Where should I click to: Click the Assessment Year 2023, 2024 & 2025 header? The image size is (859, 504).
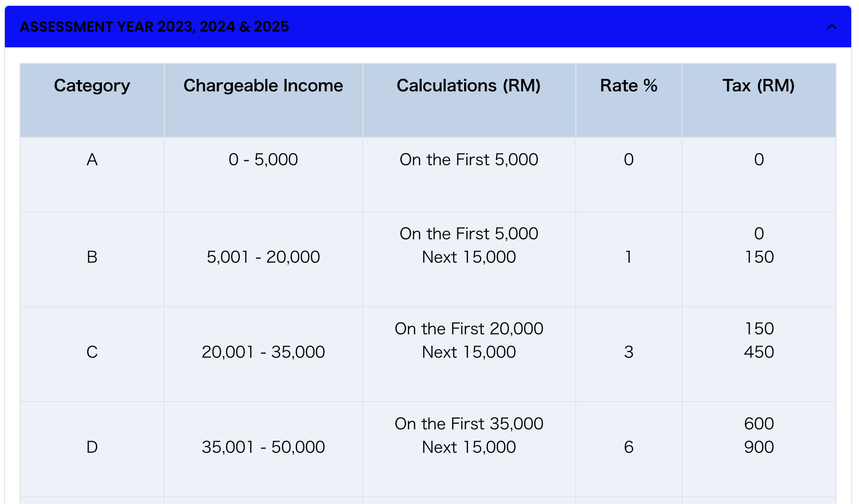(x=428, y=27)
